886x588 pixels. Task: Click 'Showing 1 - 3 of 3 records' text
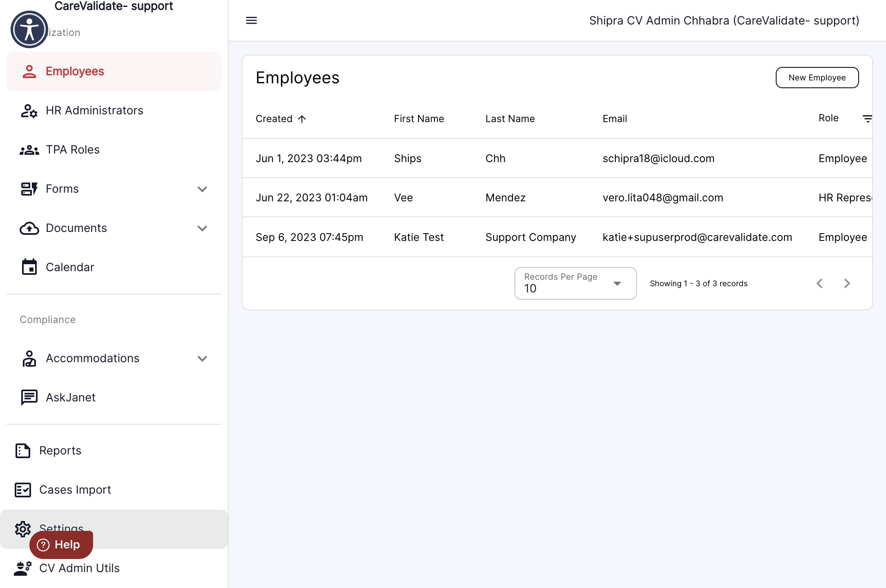(699, 283)
